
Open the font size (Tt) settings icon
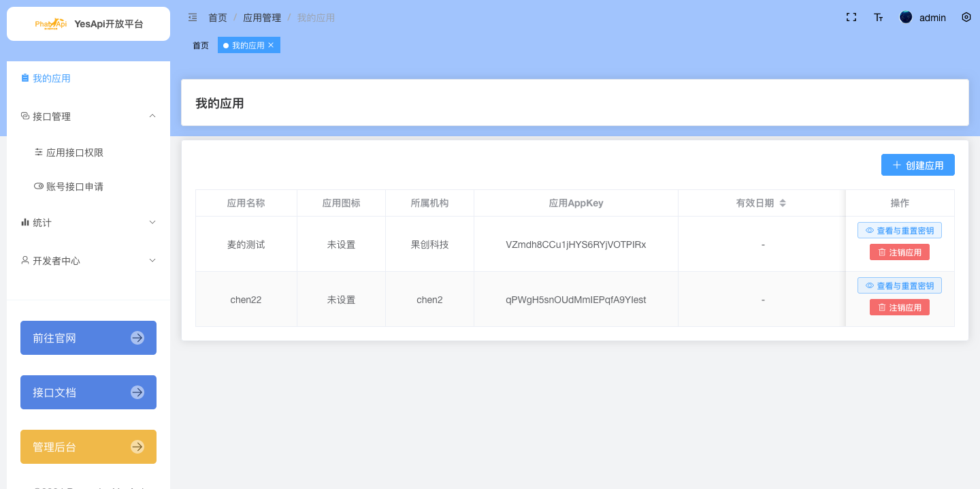878,17
